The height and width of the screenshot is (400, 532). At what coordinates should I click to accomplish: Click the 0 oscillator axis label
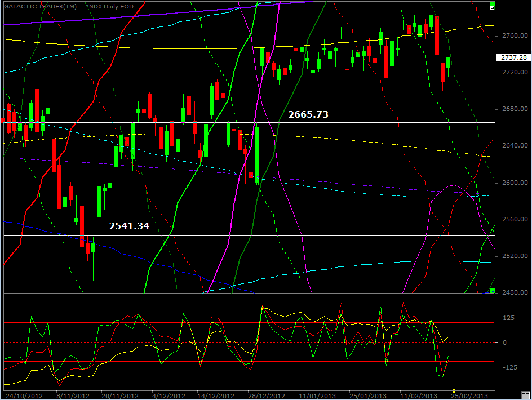pos(505,343)
